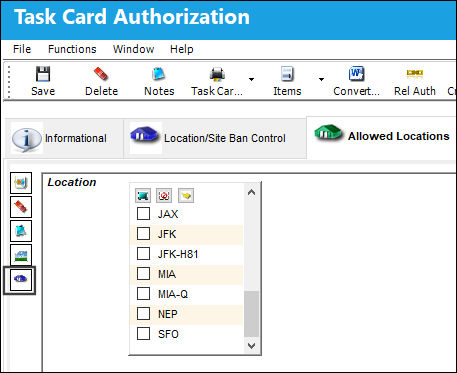Switch to the Informational tab
Viewport: 457px width, 373px height.
[63, 138]
